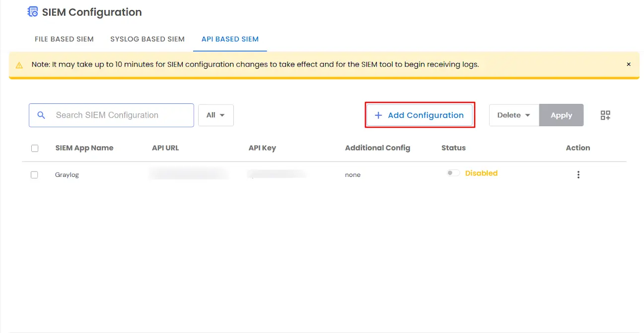Switch to the Syslog Based SIEM tab
644x333 pixels.
click(147, 39)
